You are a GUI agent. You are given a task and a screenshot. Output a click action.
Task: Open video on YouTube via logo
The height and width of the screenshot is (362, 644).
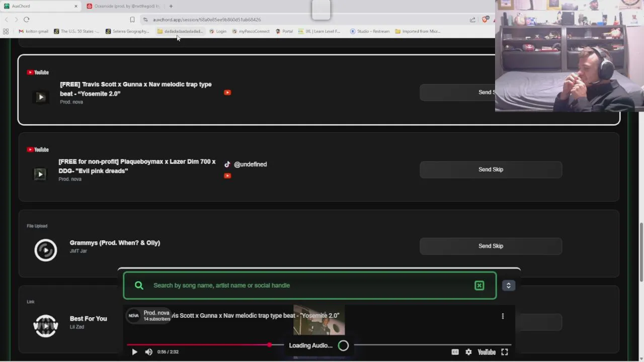(487, 352)
